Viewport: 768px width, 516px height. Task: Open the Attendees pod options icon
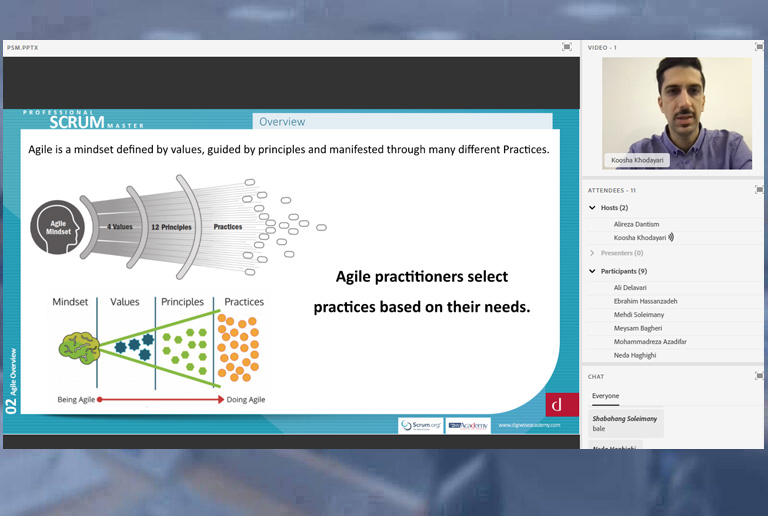[759, 190]
